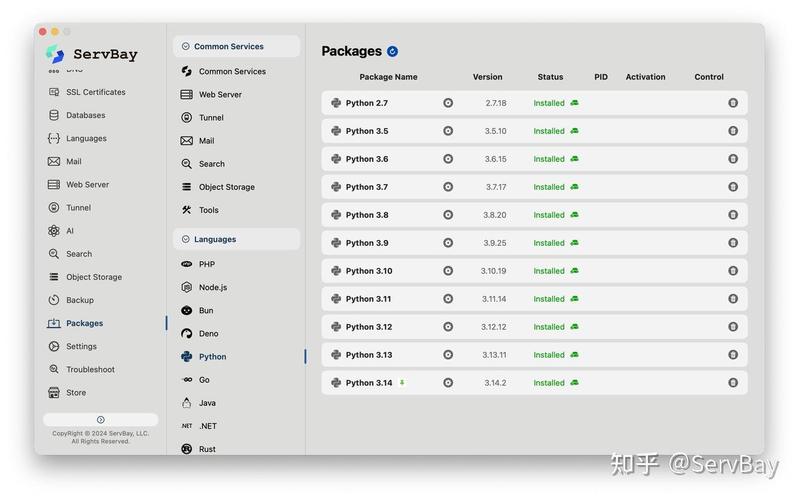799x500 pixels.
Task: Click the control button for Python 3.7
Action: 733,187
